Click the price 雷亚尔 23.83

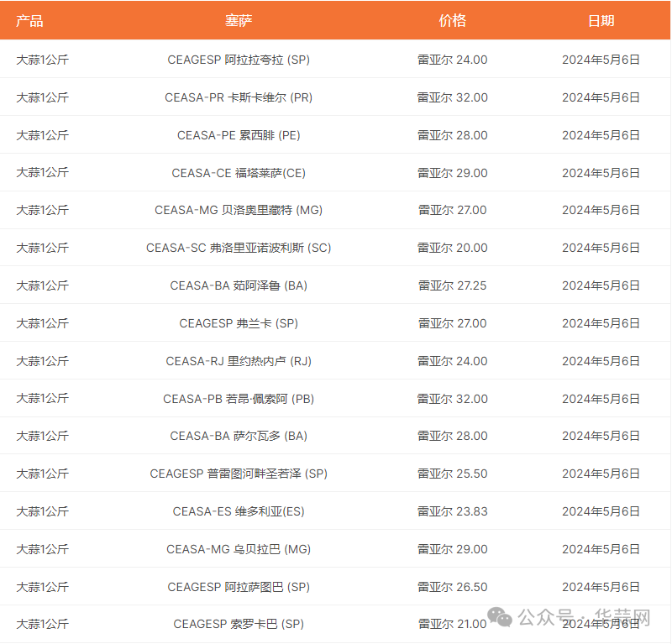pyautogui.click(x=453, y=511)
